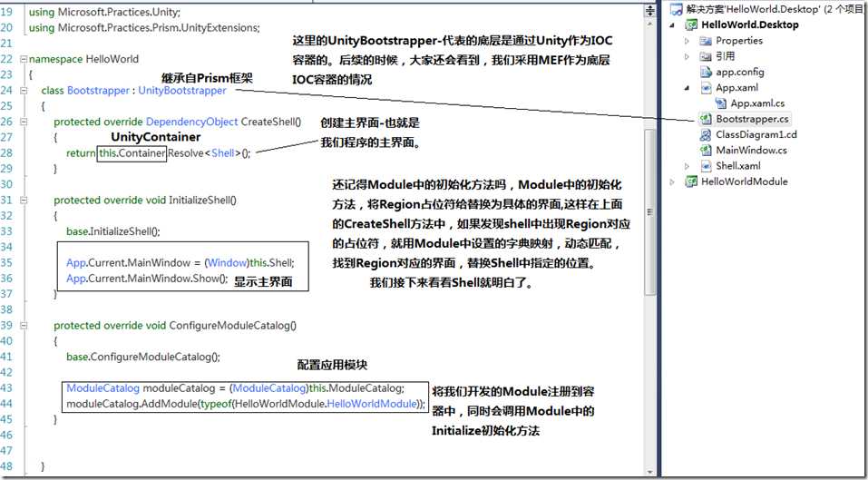Collapse the HelloWorld.Desktop project node

coord(673,24)
